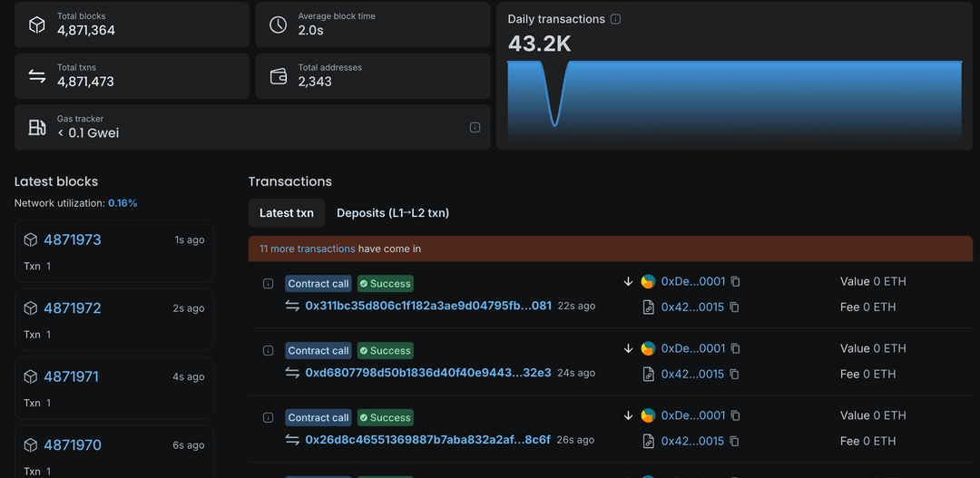Screen dimensions: 980x478
Task: Expand info icon for transaction 0x26d8c465
Action: click(268, 418)
